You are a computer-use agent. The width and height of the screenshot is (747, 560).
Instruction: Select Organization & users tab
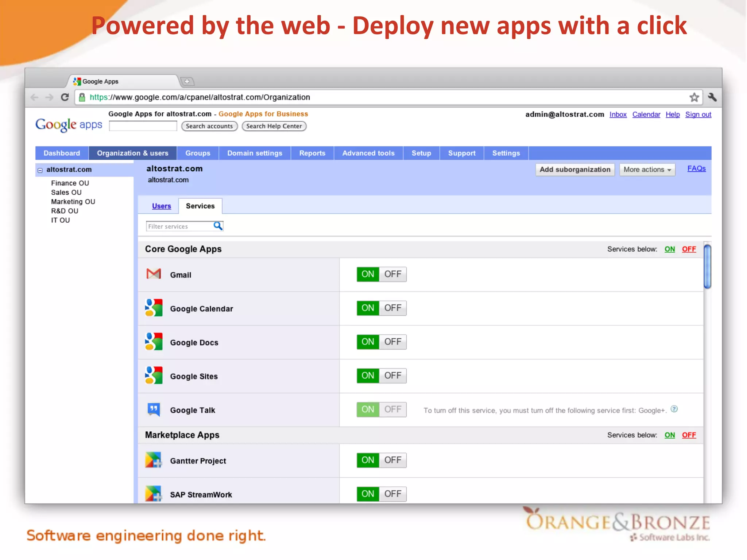click(x=133, y=153)
